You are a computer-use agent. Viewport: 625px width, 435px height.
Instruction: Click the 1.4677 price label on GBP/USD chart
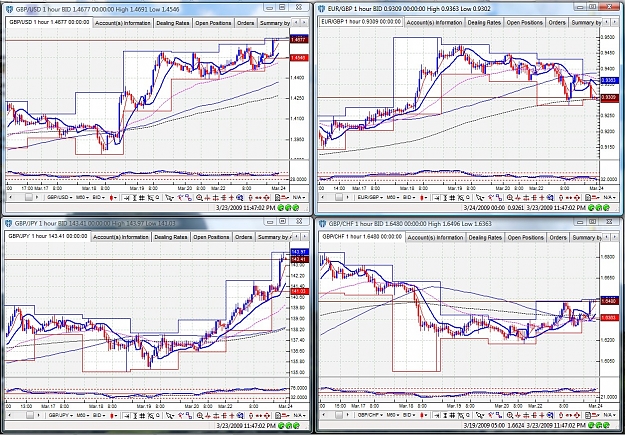(x=299, y=39)
